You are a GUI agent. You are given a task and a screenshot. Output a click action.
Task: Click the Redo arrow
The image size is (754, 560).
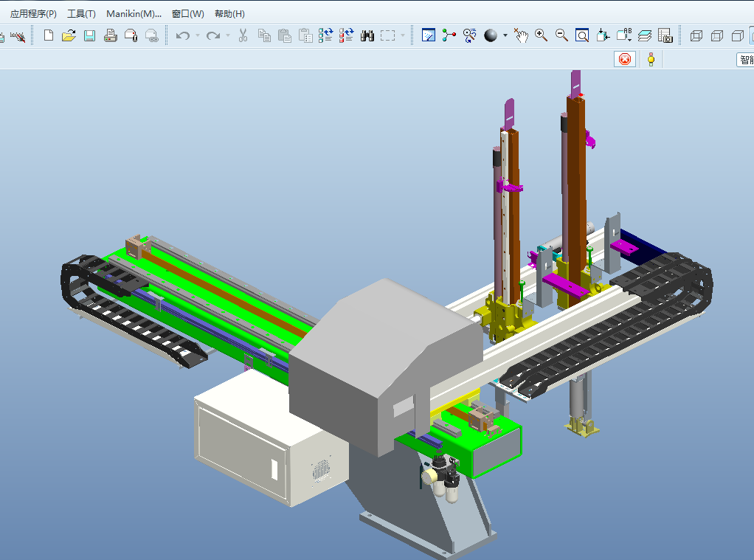(213, 35)
